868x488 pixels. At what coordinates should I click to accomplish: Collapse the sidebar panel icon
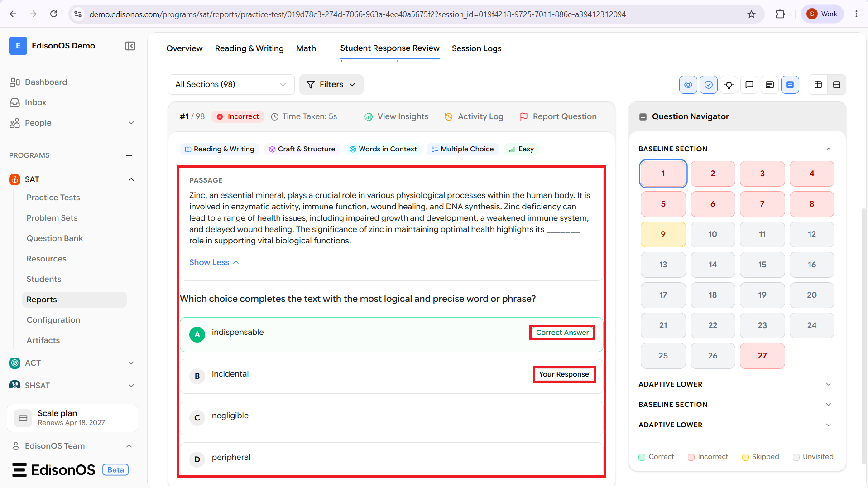[130, 46]
